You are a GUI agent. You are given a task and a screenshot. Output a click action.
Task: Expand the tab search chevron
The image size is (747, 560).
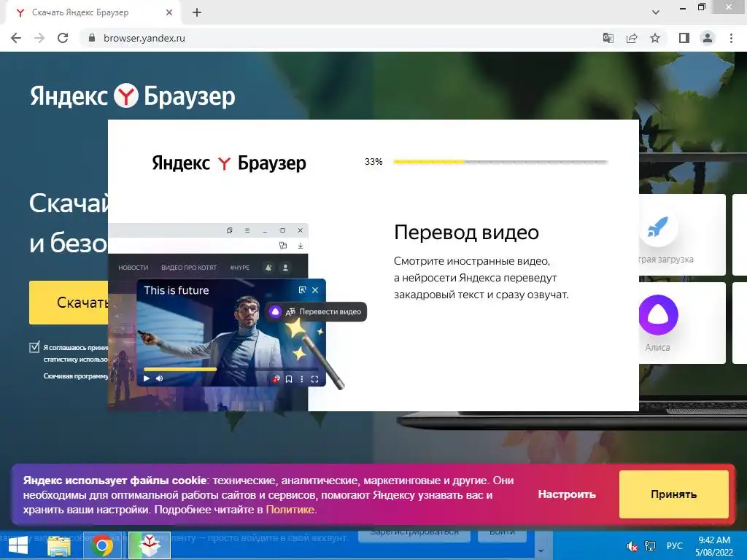coord(656,12)
